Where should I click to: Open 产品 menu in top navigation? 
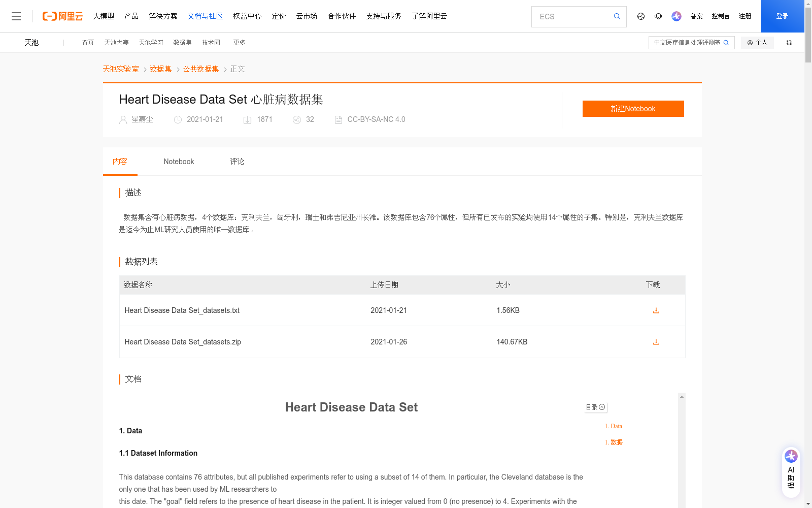pyautogui.click(x=131, y=16)
